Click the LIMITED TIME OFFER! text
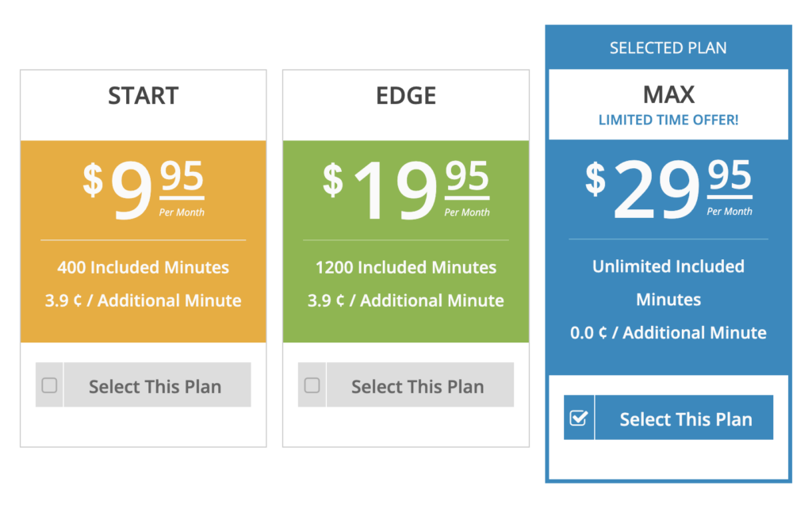Image resolution: width=812 pixels, height=505 pixels. [668, 121]
